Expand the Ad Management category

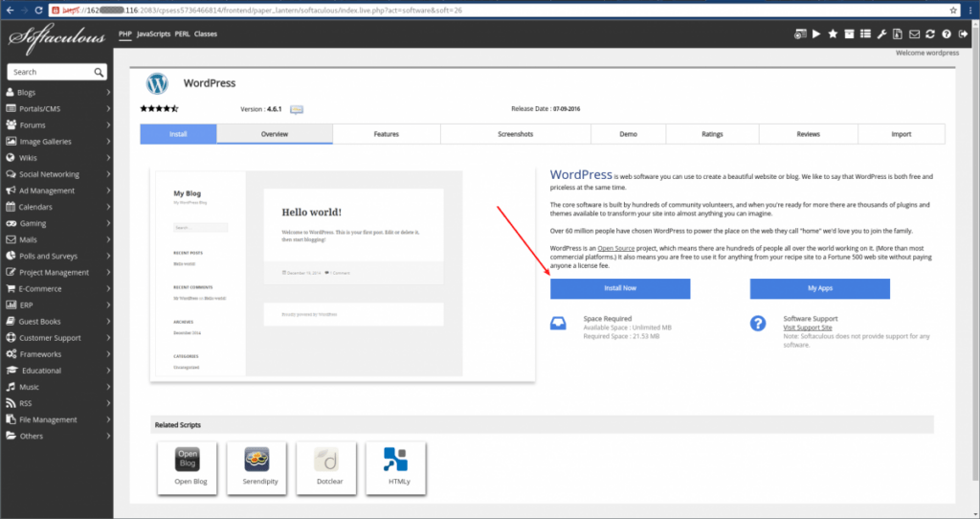(x=57, y=191)
